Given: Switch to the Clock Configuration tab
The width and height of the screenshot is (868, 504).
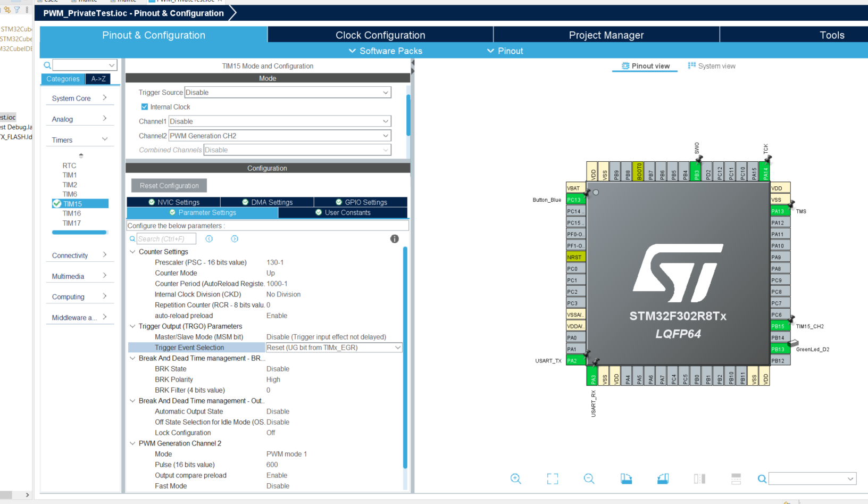Looking at the screenshot, I should tap(380, 35).
